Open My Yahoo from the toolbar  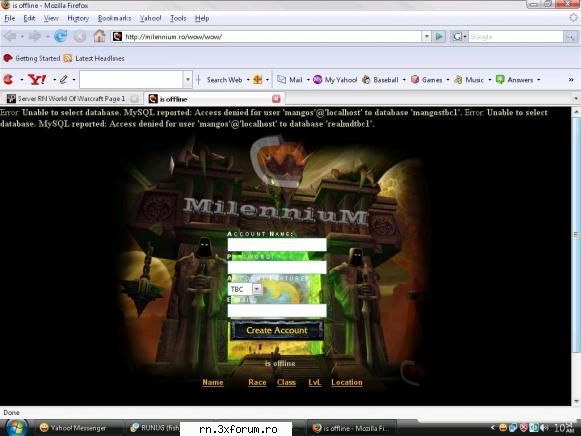pyautogui.click(x=335, y=80)
